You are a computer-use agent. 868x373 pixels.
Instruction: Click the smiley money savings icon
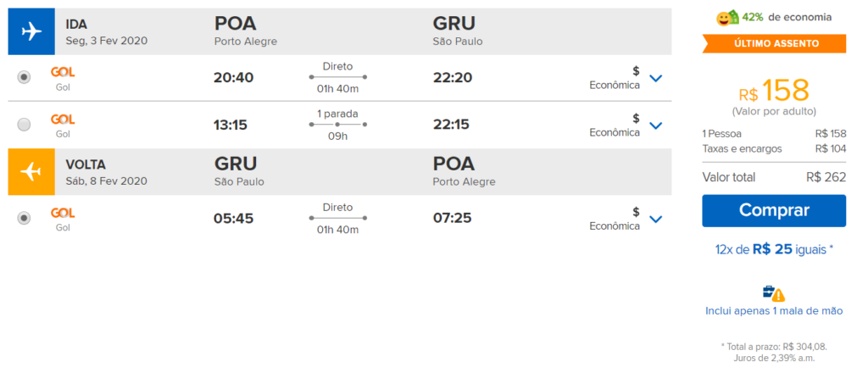point(727,18)
